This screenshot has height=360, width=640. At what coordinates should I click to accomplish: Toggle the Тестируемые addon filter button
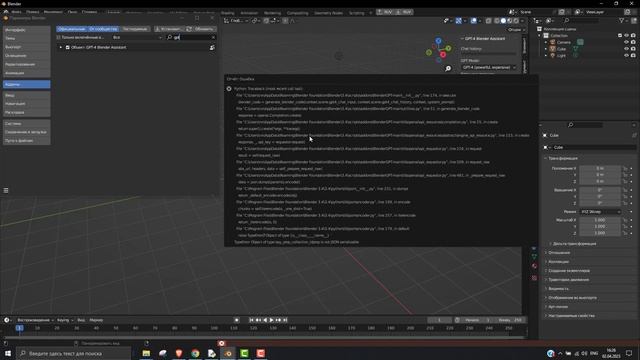pos(135,29)
